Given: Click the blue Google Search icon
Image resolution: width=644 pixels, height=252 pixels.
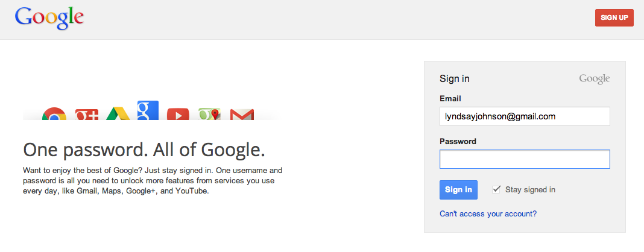Looking at the screenshot, I should click(148, 110).
